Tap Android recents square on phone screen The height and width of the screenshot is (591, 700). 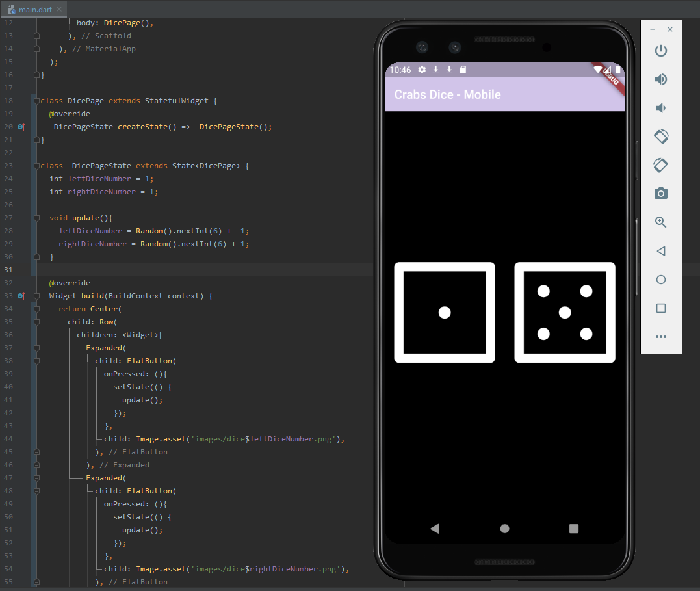(574, 529)
